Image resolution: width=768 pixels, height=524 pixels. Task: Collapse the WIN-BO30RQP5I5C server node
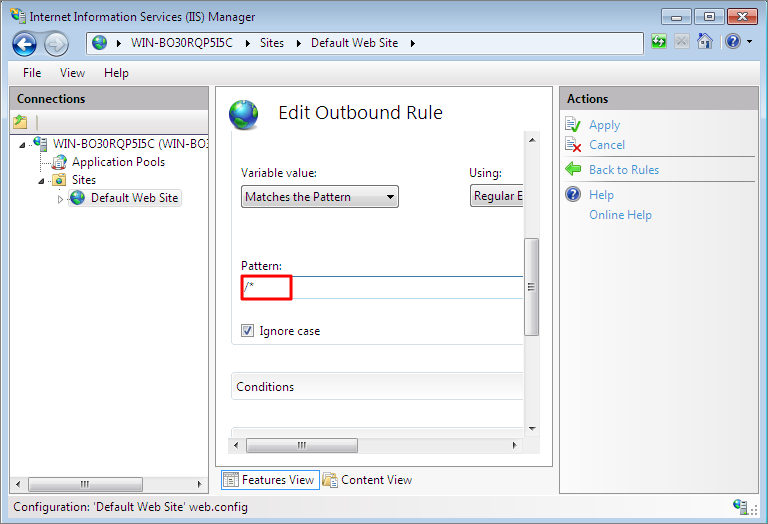tap(22, 145)
